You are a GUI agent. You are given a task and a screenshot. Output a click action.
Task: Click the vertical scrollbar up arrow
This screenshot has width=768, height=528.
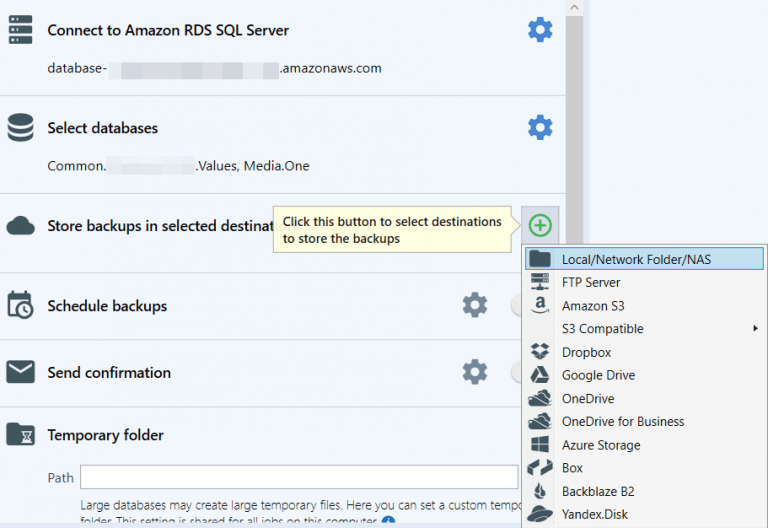(x=574, y=8)
